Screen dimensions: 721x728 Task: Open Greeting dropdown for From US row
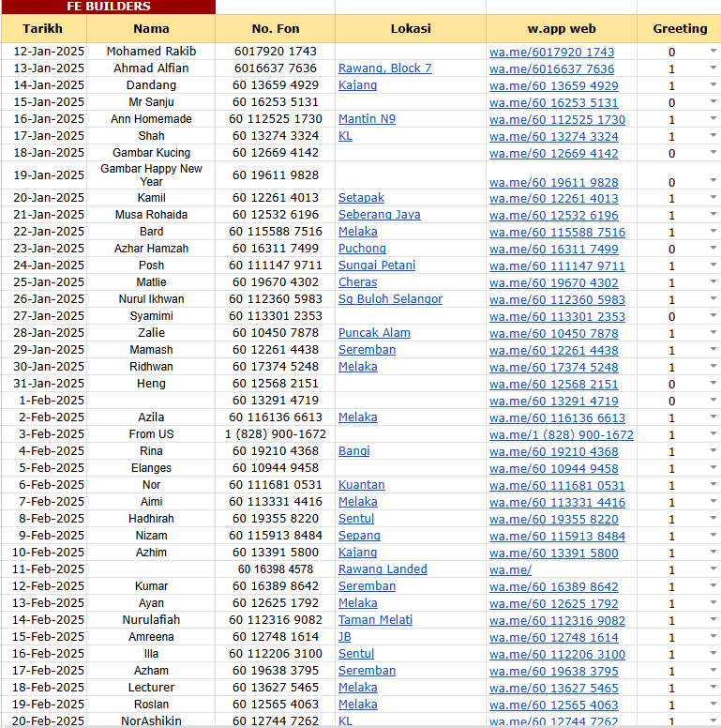click(x=713, y=434)
